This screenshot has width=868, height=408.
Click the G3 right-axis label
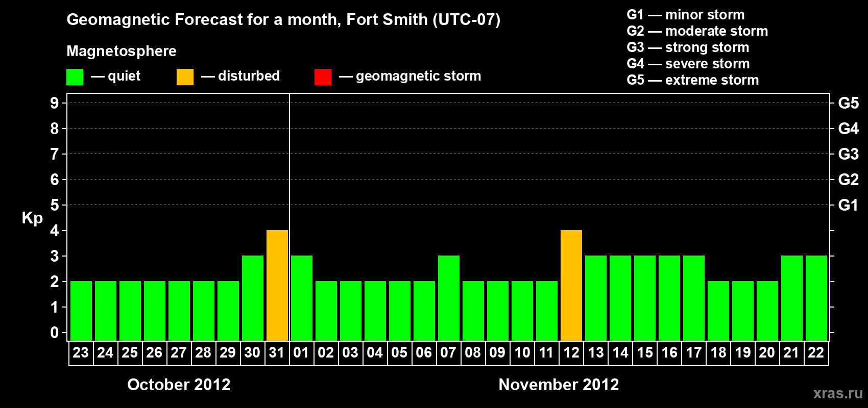point(849,154)
